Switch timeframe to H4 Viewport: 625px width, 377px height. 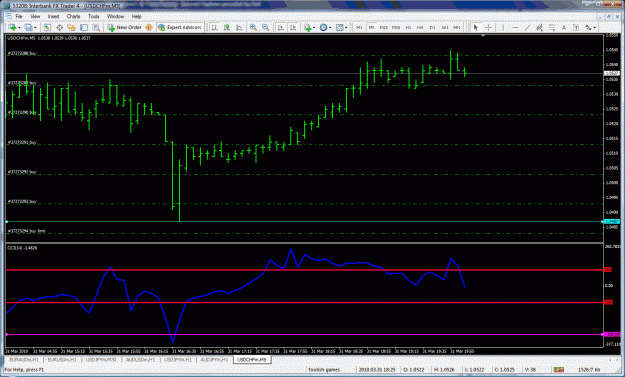420,27
